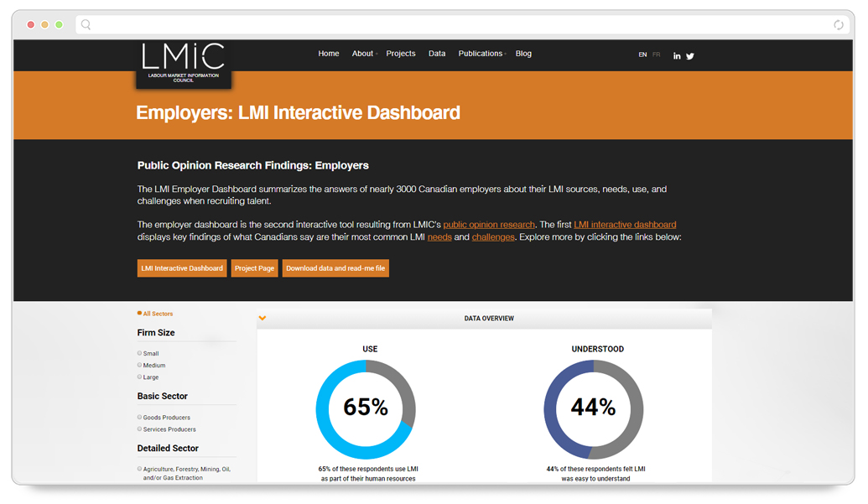Click the UNDERSTOOD chart label
The width and height of the screenshot is (868, 504).
(x=597, y=349)
